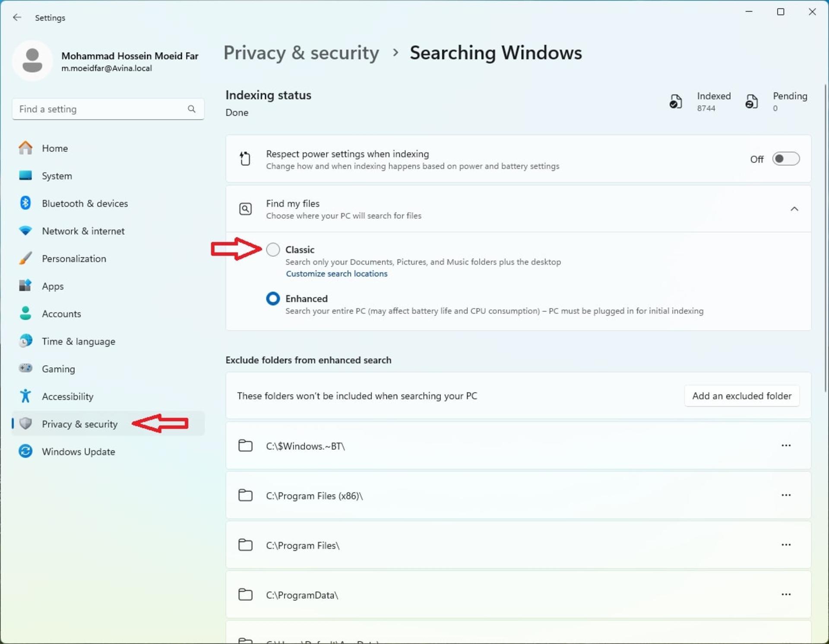Viewport: 829px width, 644px height.
Task: Click the Time & language globe icon
Action: [x=25, y=341]
